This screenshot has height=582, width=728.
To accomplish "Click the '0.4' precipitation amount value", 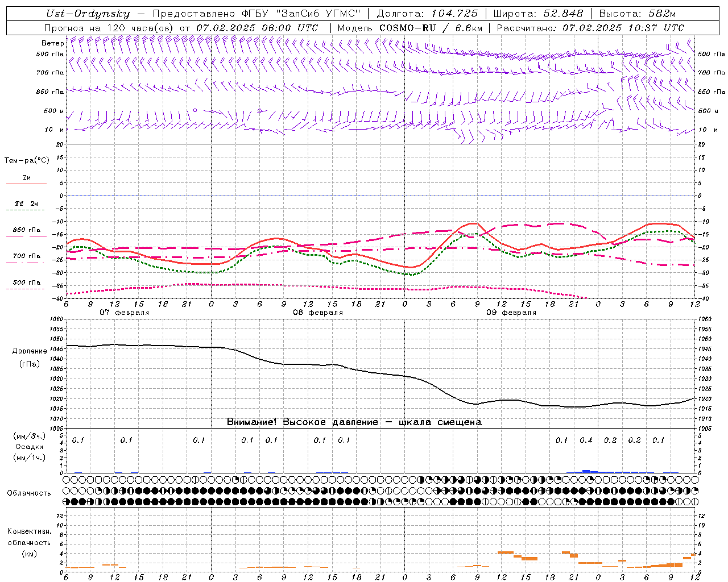I will (x=586, y=440).
